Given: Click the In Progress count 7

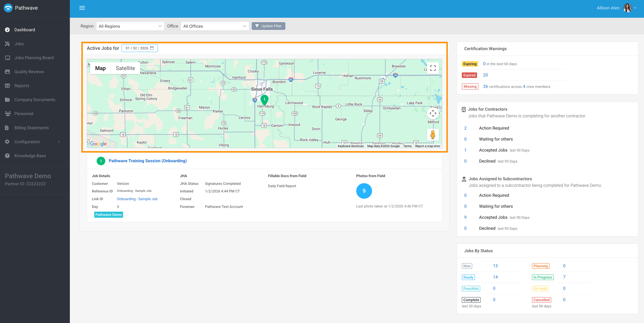Looking at the screenshot, I should pos(564,277).
